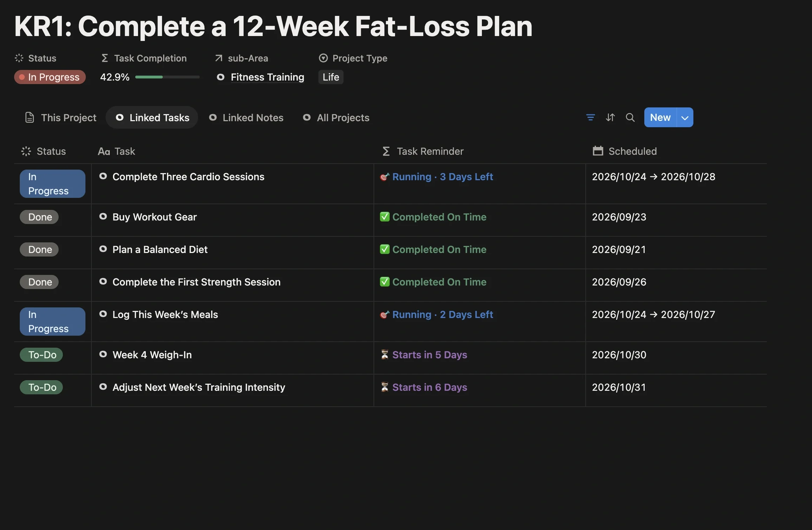Image resolution: width=812 pixels, height=530 pixels.
Task: Click Starts in 6 Days reminder
Action: [x=424, y=387]
